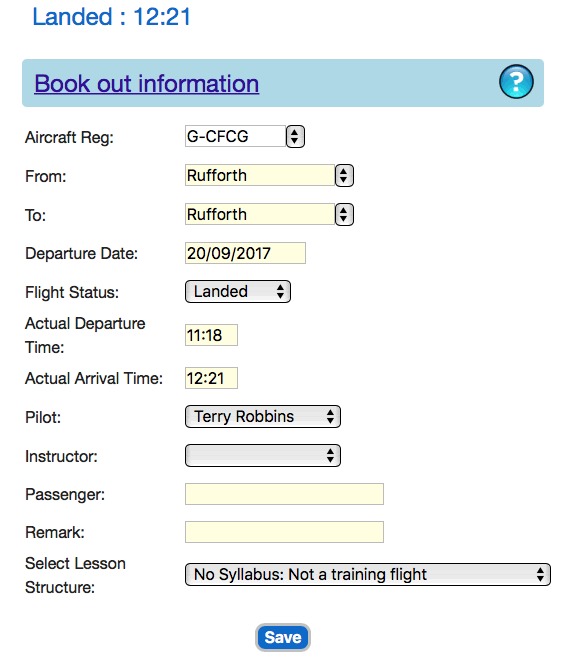Click the To field stepper arrows
The image size is (565, 660).
tap(344, 214)
